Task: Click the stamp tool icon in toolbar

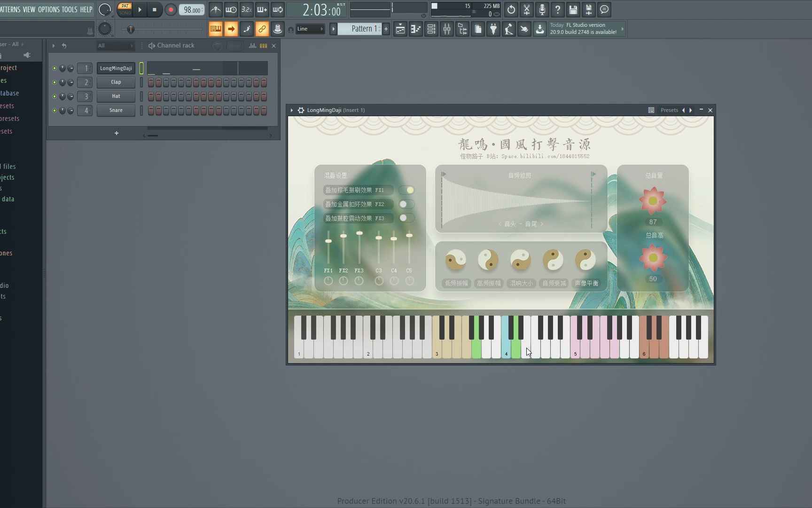Action: pos(278,29)
